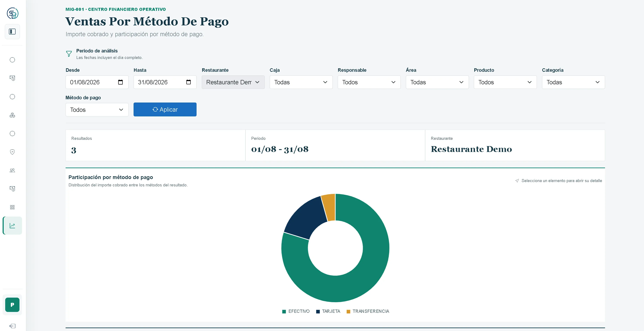Open the Responsable dropdown
644x331 pixels.
(369, 82)
